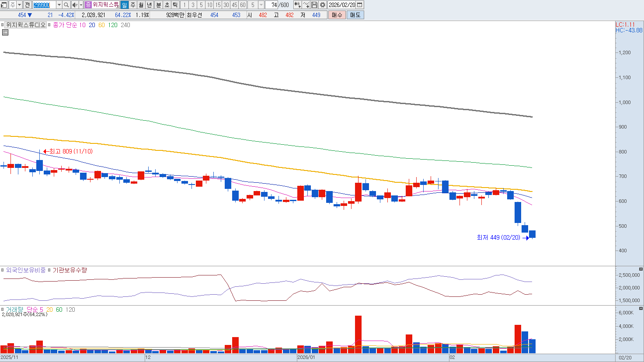Click the 매수 buy button
The height and width of the screenshot is (362, 644).
337,15
